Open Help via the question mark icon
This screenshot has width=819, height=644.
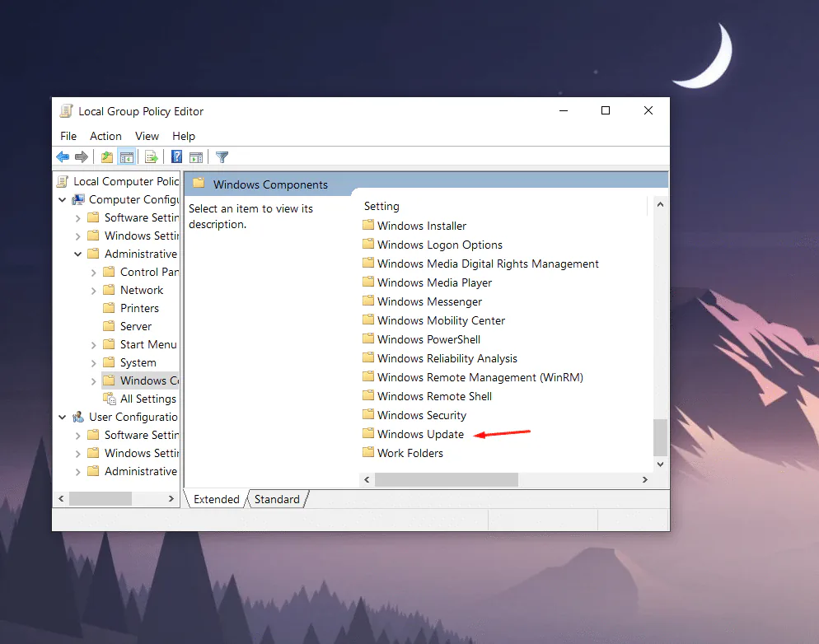pos(176,156)
